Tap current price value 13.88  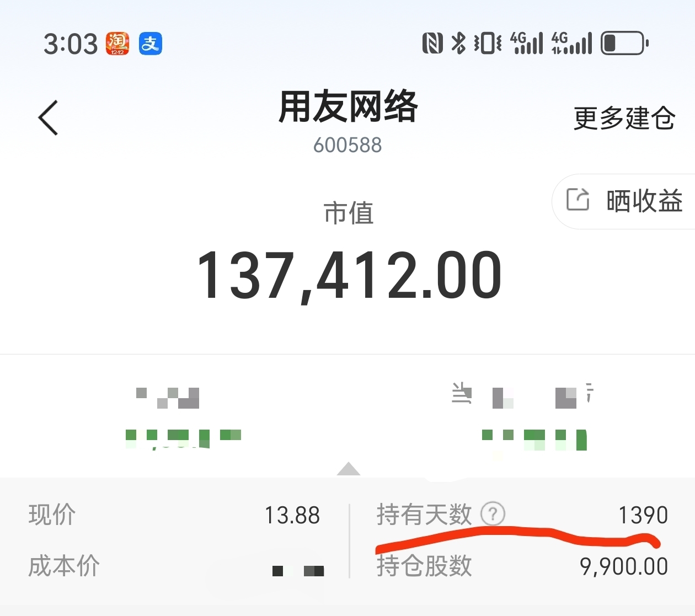(292, 516)
